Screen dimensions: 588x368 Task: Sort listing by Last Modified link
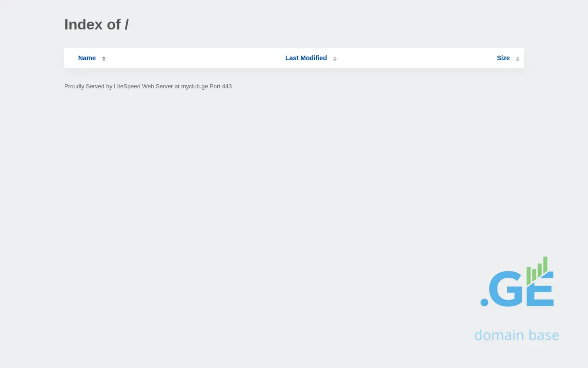(x=306, y=58)
